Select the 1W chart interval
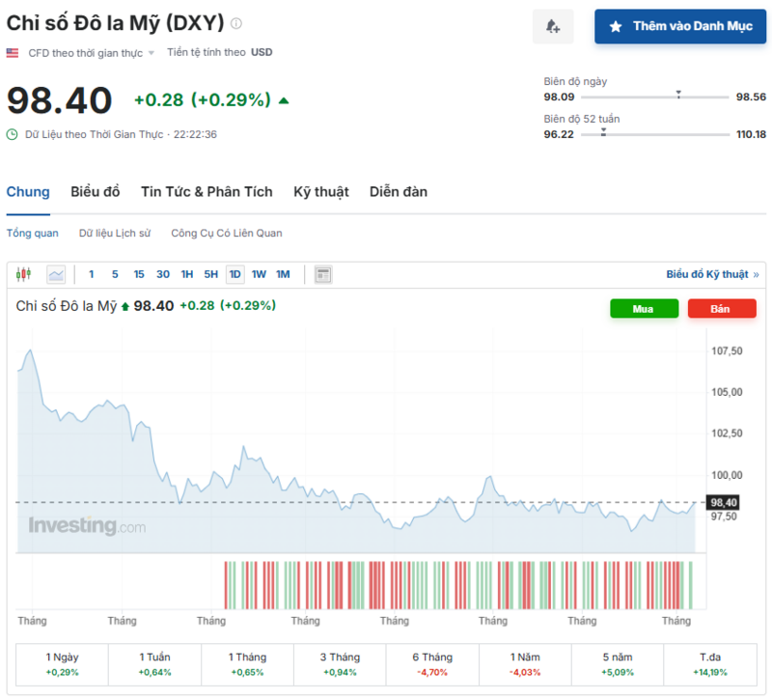 click(x=259, y=274)
